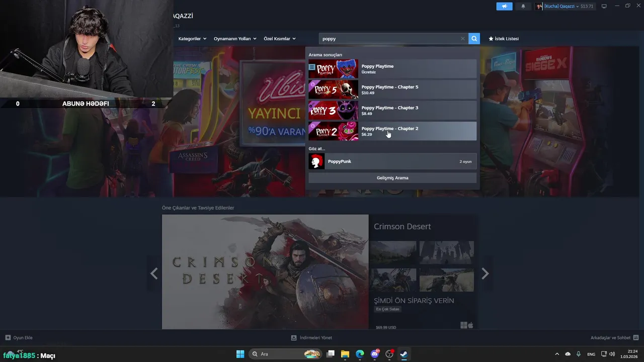This screenshot has height=362, width=644.
Task: Select the Poppy Playtime - Chapter 2 result
Action: coord(392,131)
